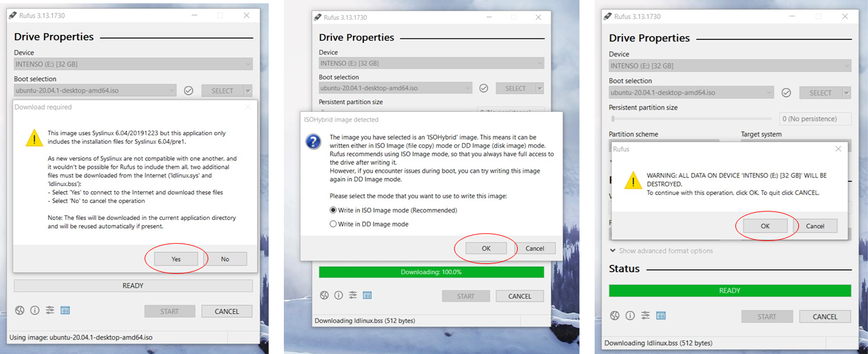Click gray READY status bar in left window
This screenshot has width=868, height=354.
(x=133, y=286)
